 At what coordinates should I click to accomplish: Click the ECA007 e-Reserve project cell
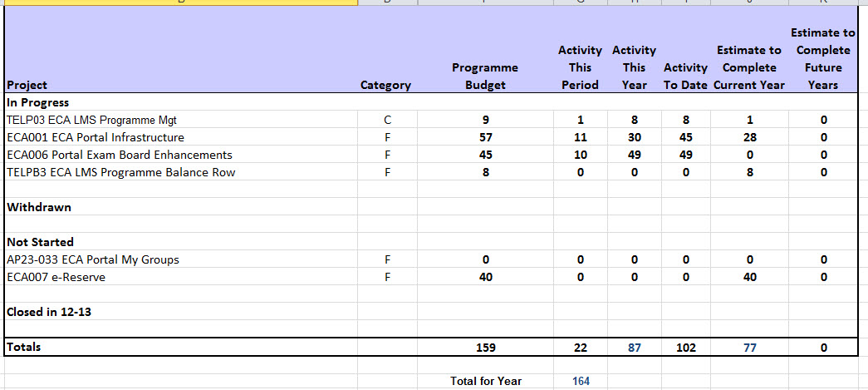click(x=56, y=277)
